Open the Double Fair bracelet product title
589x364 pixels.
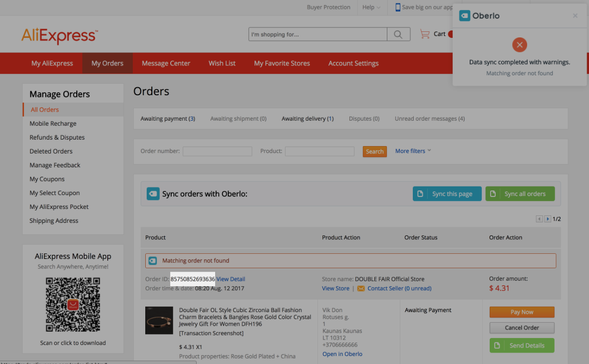click(x=245, y=317)
